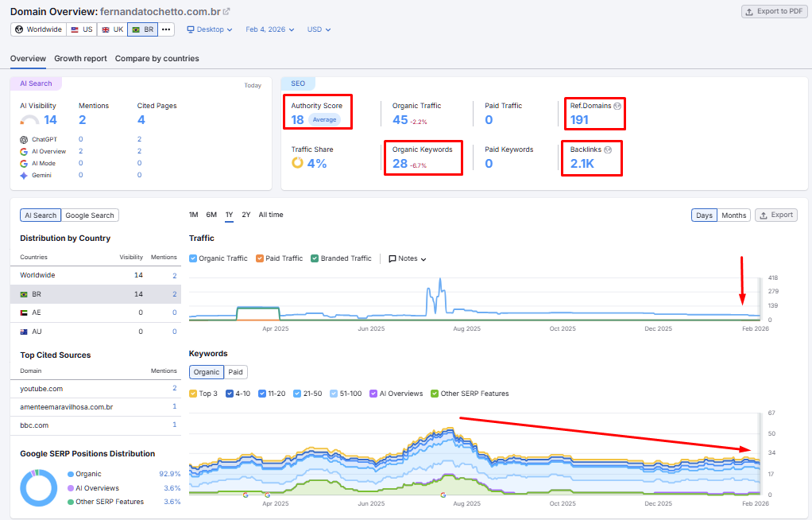Click the AI Visibility gauge icon
The width and height of the screenshot is (812, 520).
tap(29, 120)
